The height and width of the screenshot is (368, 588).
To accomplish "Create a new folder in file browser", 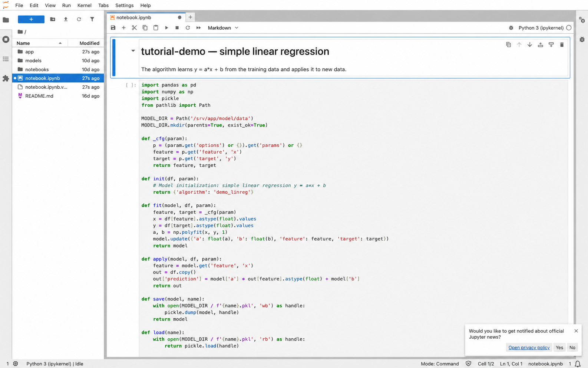I will [53, 19].
